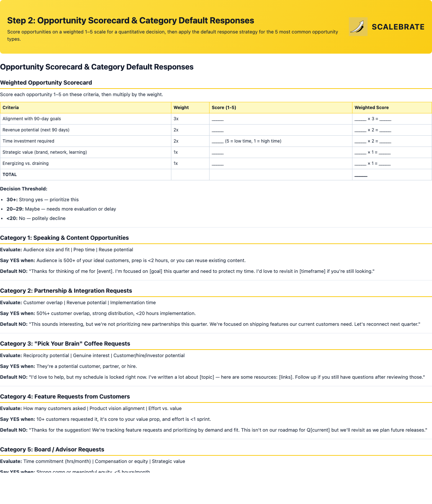This screenshot has height=504, width=432.
Task: Click 'This sounds interesting' default NO response
Action: tap(210, 324)
